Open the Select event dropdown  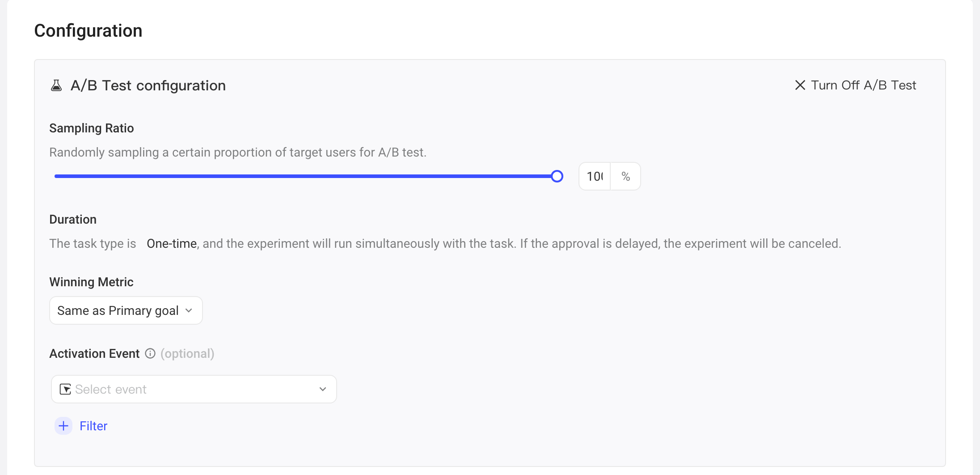[x=194, y=389]
